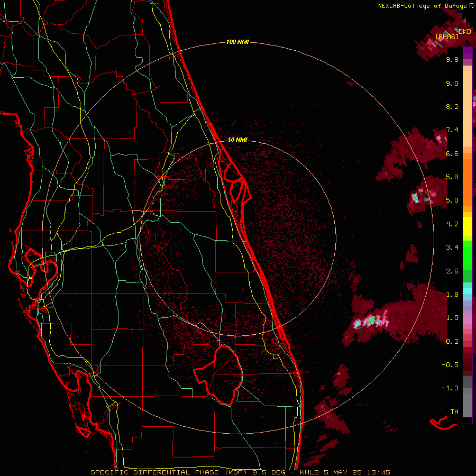
Task: Click the cyan segment of the color scale
Action: (467, 291)
